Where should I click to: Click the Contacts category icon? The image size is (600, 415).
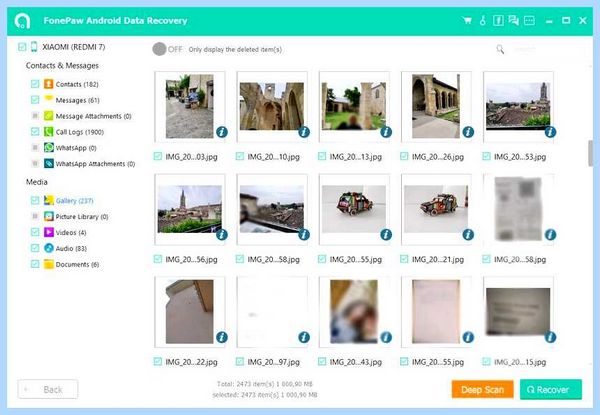[49, 84]
